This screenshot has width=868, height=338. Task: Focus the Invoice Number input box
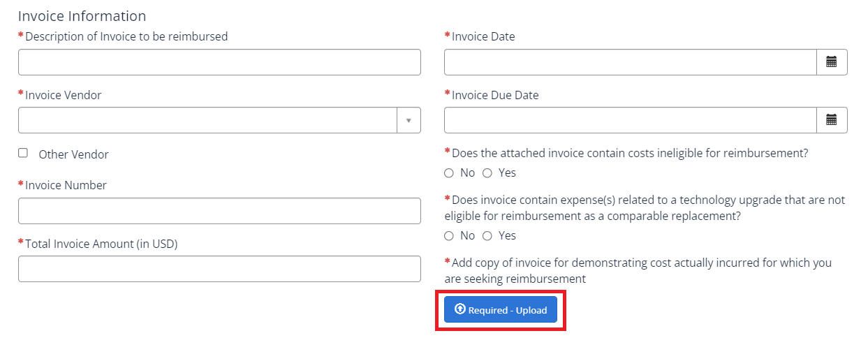pyautogui.click(x=219, y=211)
